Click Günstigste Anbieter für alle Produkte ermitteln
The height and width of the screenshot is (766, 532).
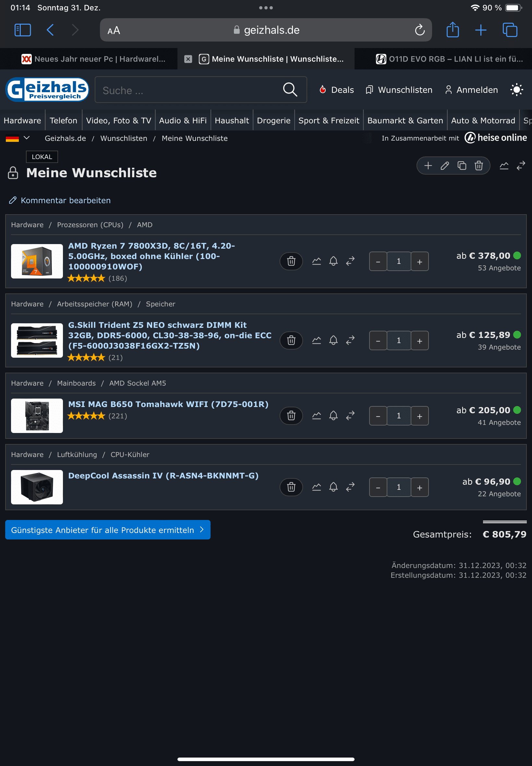click(108, 530)
